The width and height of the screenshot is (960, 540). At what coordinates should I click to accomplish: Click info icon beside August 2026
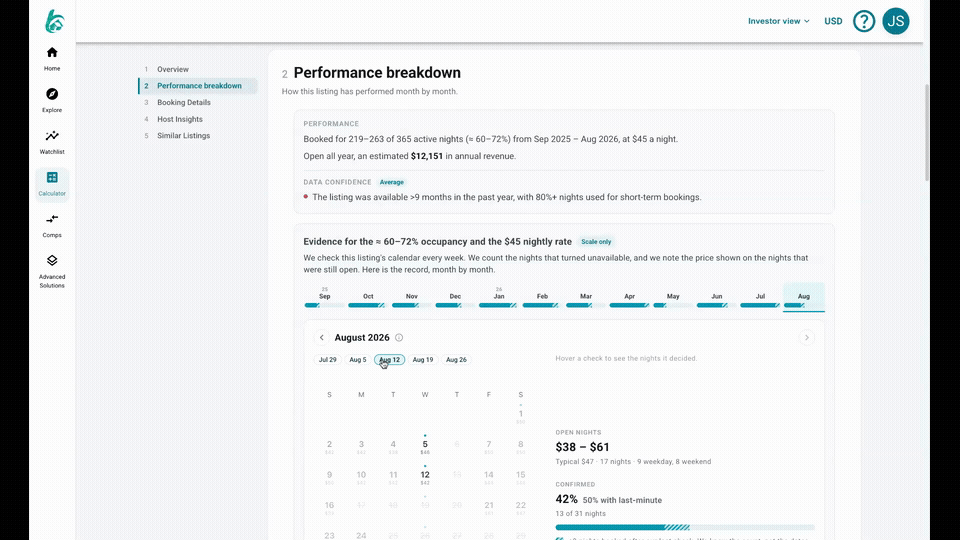coord(399,337)
